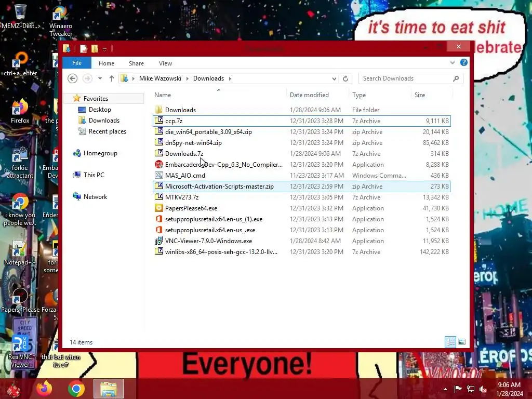532x399 pixels.
Task: Select the PapersPlease64.exe icon
Action: point(158,208)
